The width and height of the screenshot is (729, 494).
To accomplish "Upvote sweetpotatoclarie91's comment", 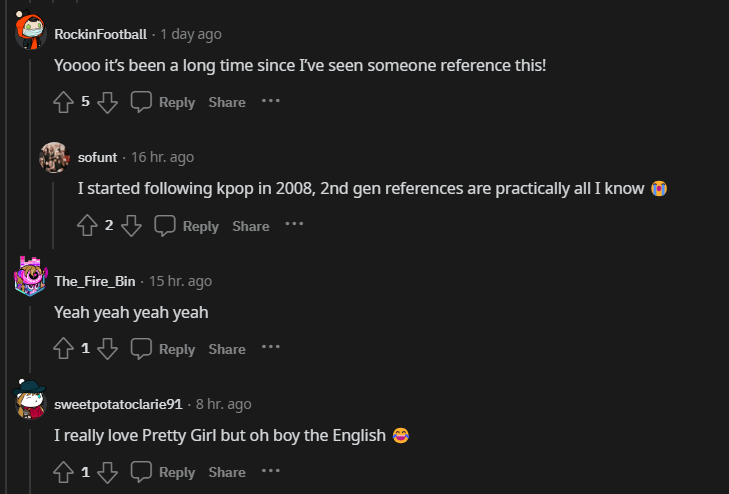I will (x=64, y=472).
